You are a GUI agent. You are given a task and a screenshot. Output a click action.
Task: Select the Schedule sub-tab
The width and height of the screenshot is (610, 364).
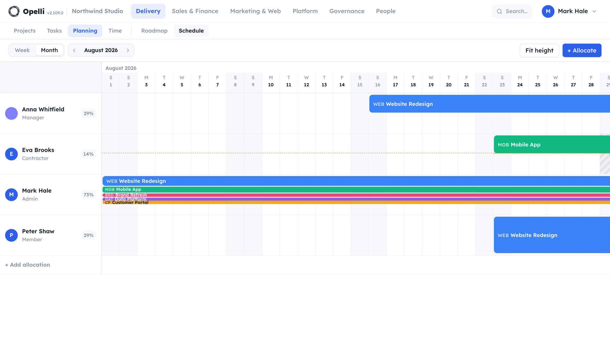click(191, 31)
